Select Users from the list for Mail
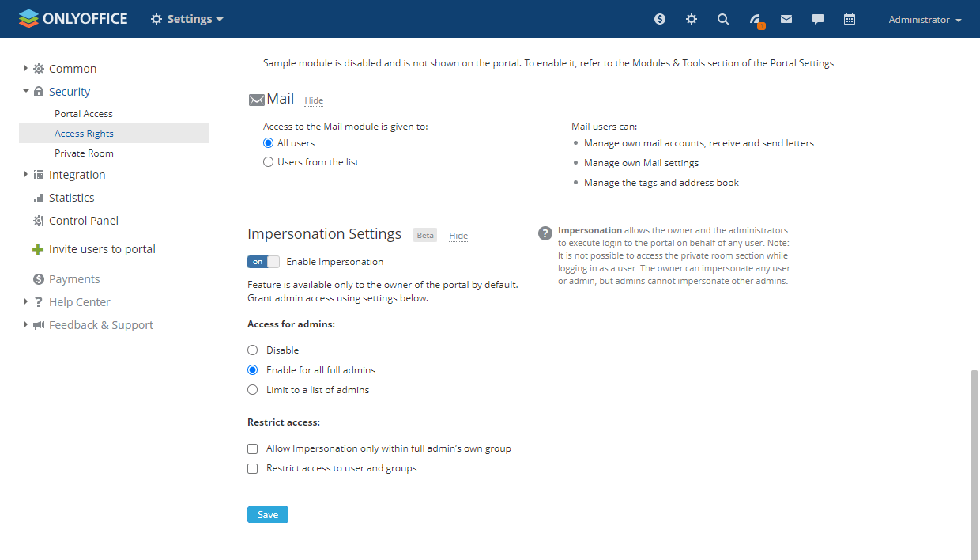The image size is (980, 560). [269, 162]
